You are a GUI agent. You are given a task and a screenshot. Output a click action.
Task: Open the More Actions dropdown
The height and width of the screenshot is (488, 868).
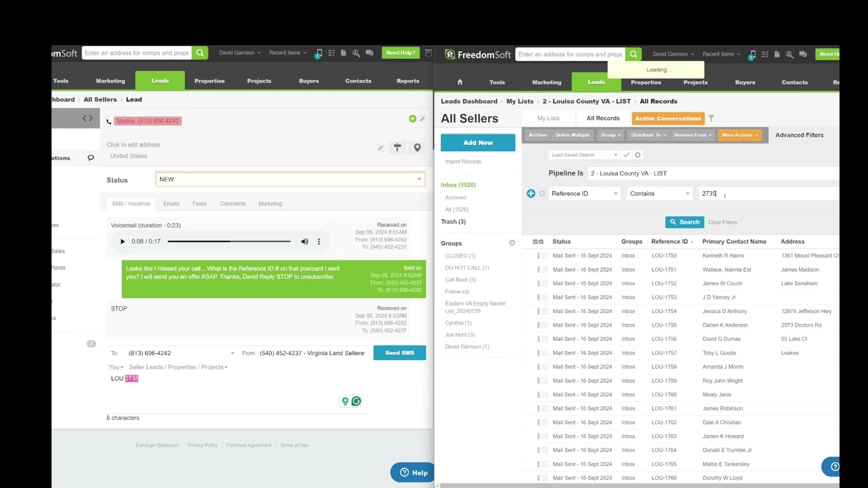pos(740,135)
